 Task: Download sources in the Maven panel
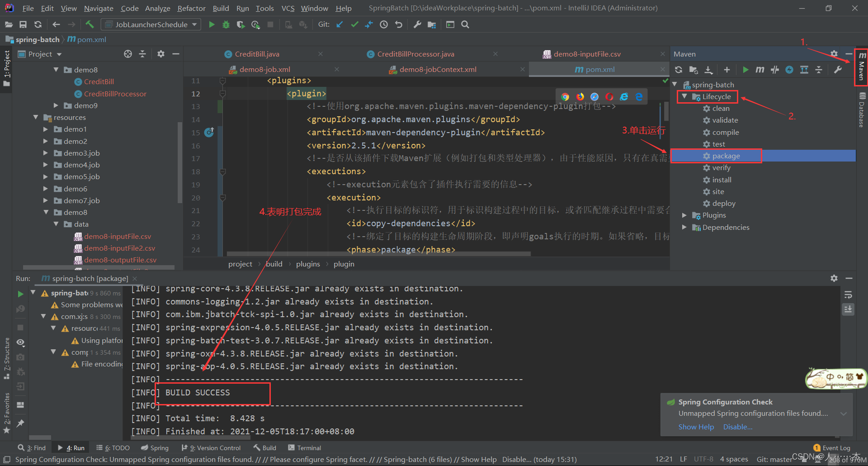pyautogui.click(x=709, y=70)
